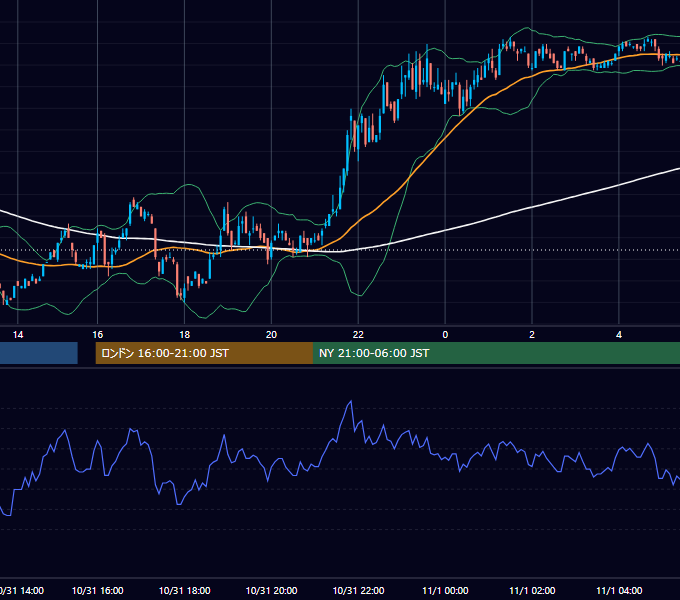Viewport: 680px width, 600px height.
Task: Click the blue session bar before London
Action: pos(39,353)
